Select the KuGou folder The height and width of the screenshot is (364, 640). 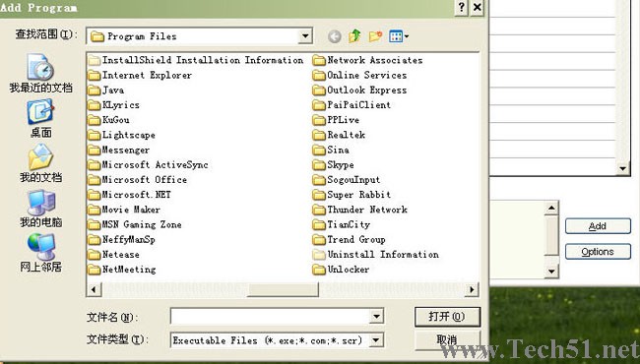tap(109, 120)
